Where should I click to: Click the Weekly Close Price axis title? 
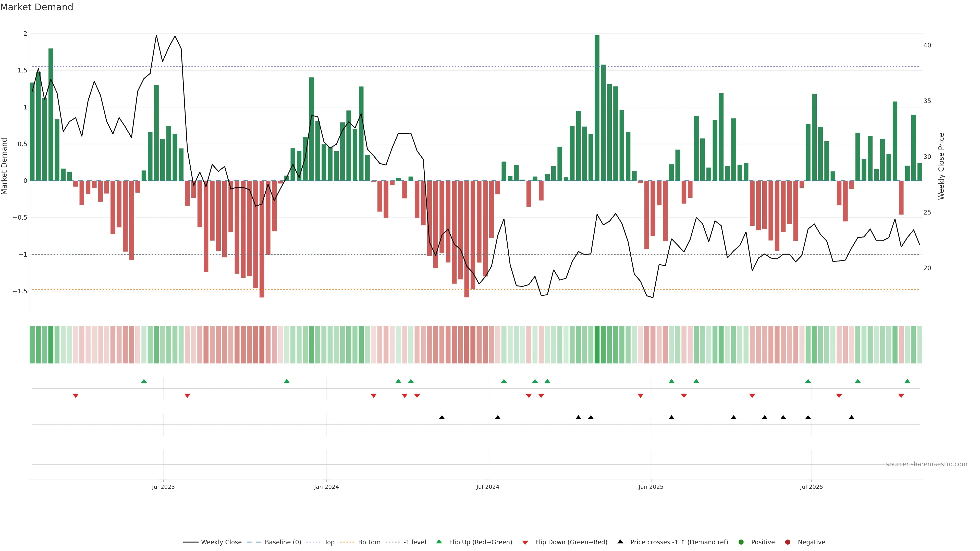(941, 166)
